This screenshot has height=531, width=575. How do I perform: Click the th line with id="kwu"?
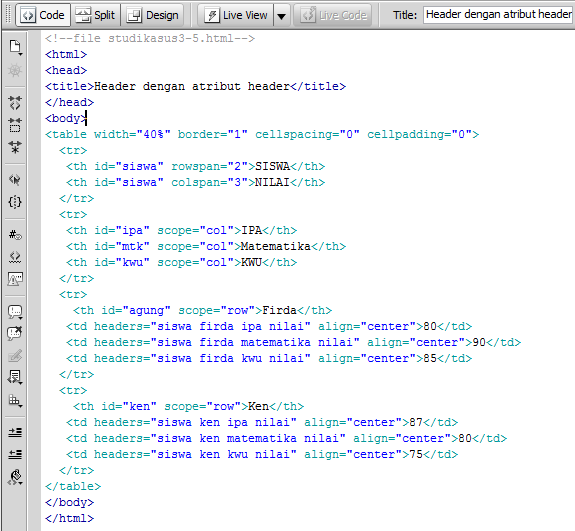(182, 263)
